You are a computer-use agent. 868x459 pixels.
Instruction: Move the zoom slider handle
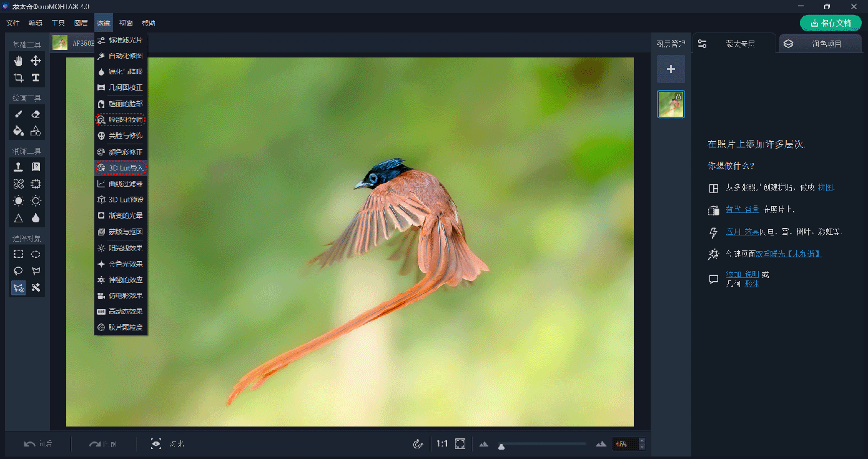coord(501,447)
